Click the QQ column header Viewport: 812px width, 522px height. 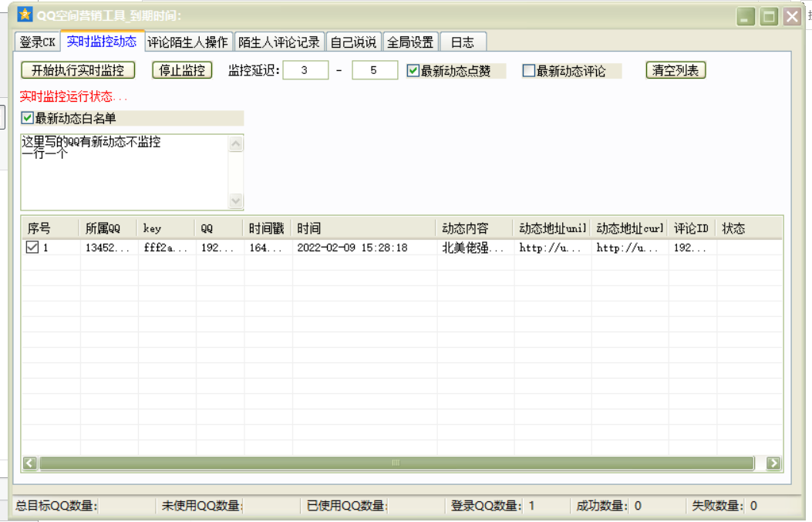[x=219, y=228]
